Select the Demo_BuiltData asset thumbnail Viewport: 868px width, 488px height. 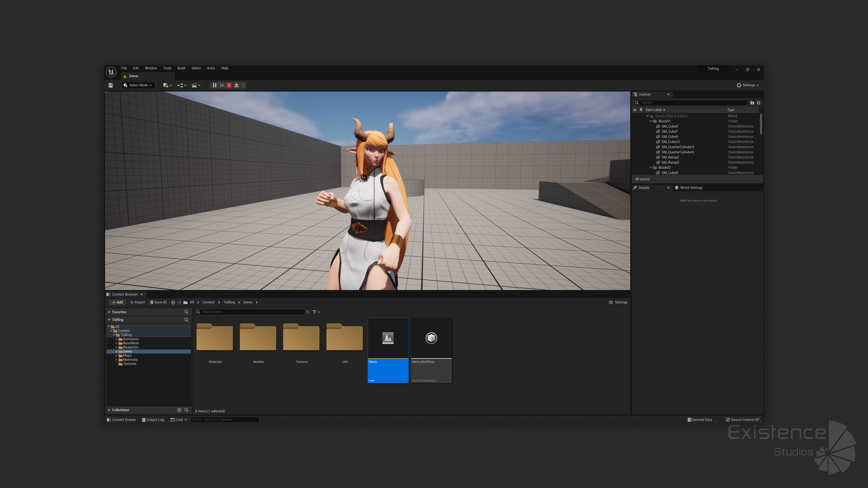point(431,350)
